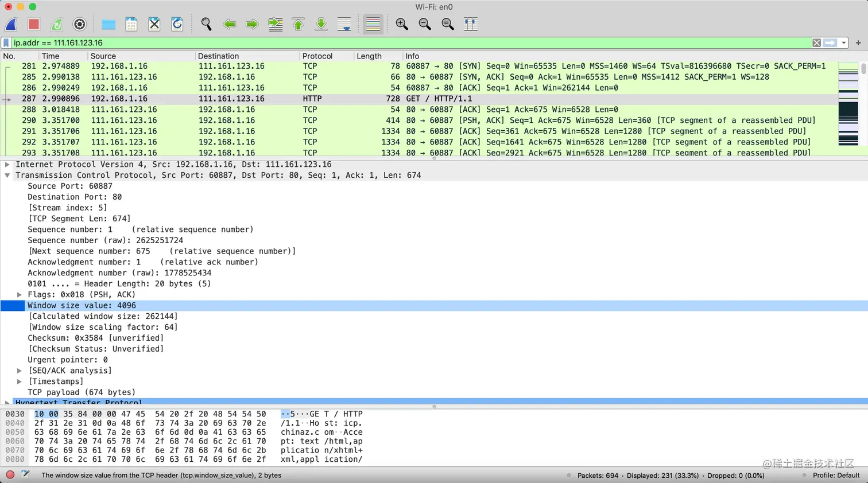Expand Flags 0x018 (PSH, ACK) node
Image resolution: width=868 pixels, height=483 pixels.
click(x=20, y=295)
